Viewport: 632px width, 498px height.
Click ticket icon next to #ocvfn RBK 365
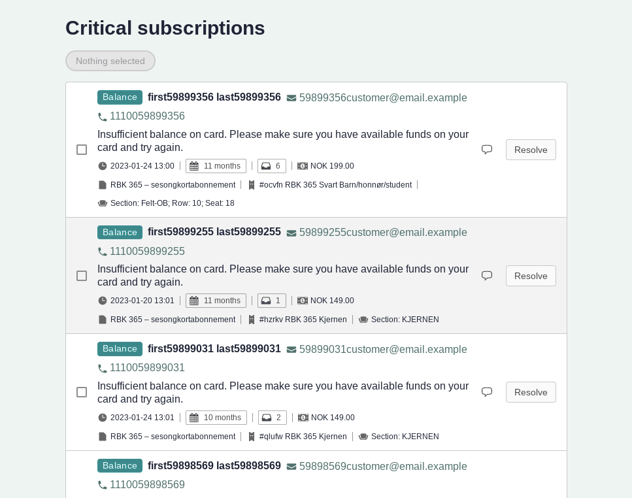(252, 185)
